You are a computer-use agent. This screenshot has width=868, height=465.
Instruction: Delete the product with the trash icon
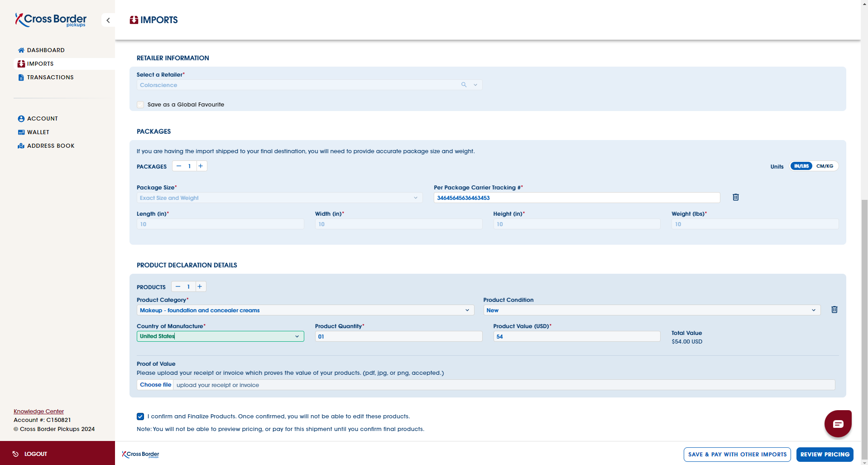tap(834, 310)
